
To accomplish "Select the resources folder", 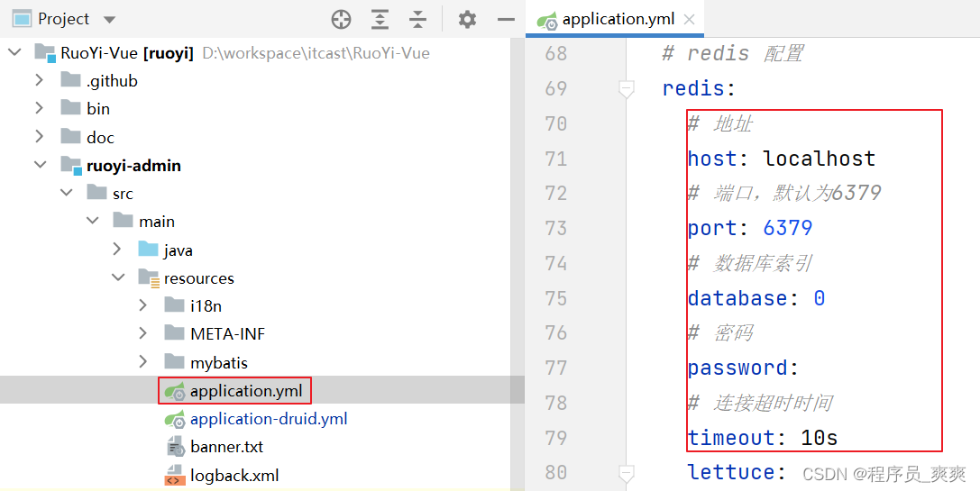I will [x=198, y=278].
